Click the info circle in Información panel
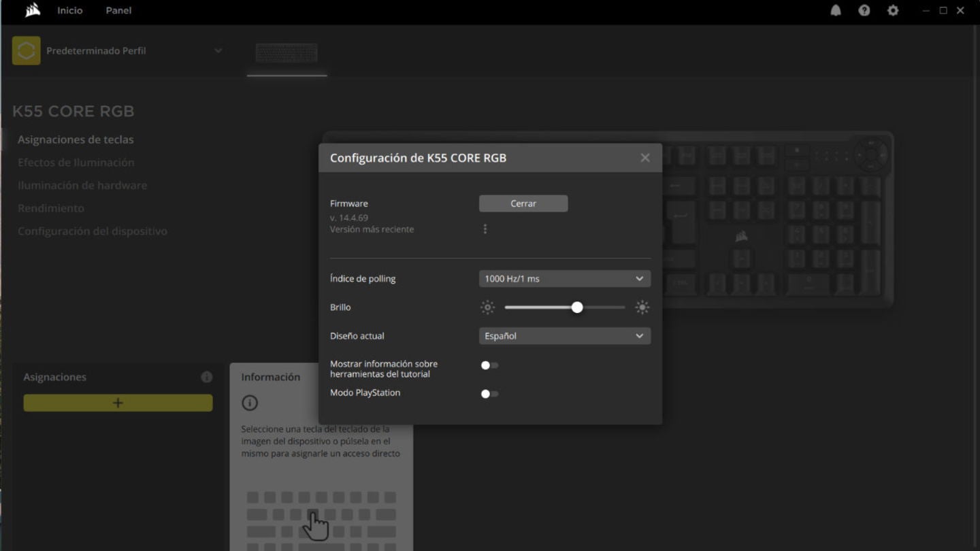Viewport: 980px width, 551px height. 249,403
